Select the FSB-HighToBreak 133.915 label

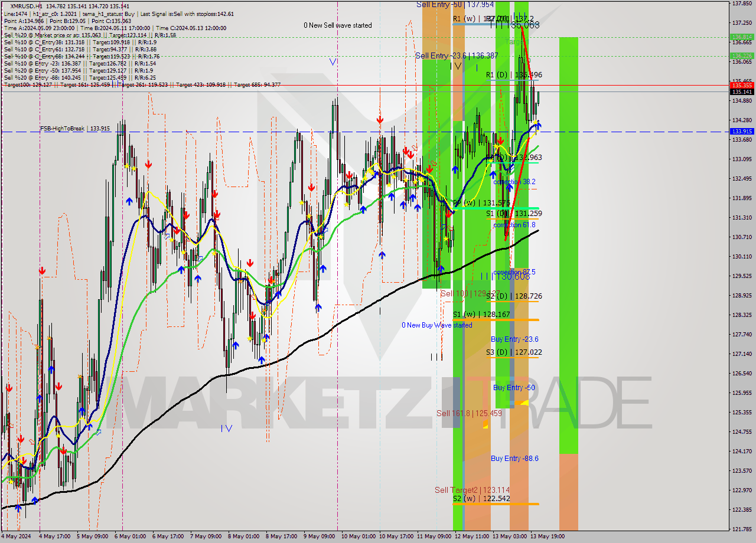[x=75, y=128]
